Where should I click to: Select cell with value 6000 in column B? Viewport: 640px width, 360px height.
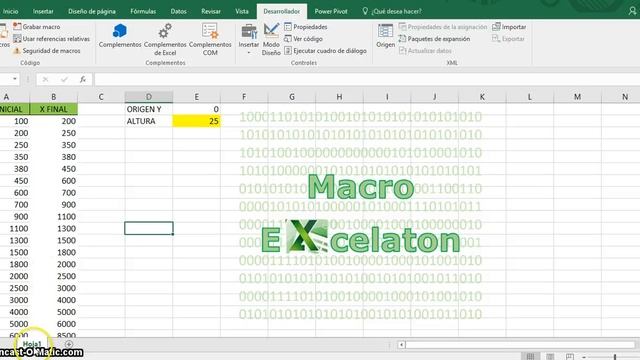coord(53,324)
